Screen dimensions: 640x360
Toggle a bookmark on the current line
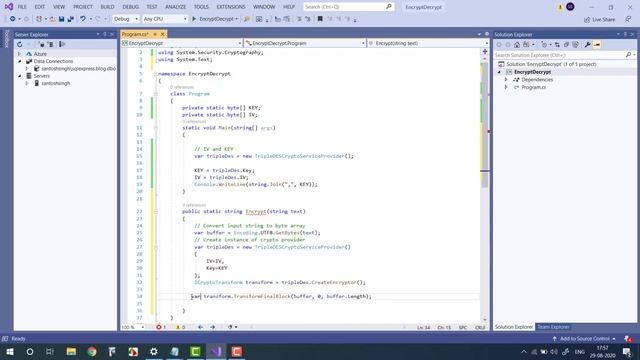(x=320, y=19)
